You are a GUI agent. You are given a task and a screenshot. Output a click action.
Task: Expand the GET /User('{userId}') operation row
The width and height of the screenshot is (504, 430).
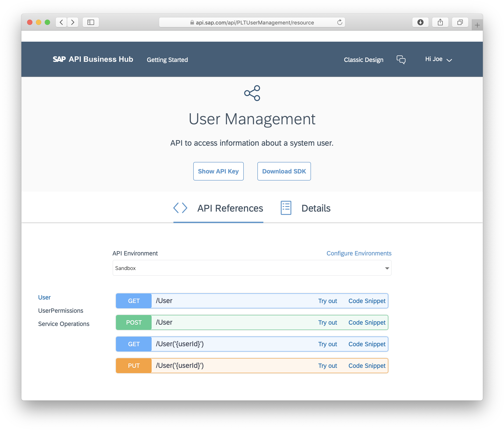pyautogui.click(x=252, y=344)
